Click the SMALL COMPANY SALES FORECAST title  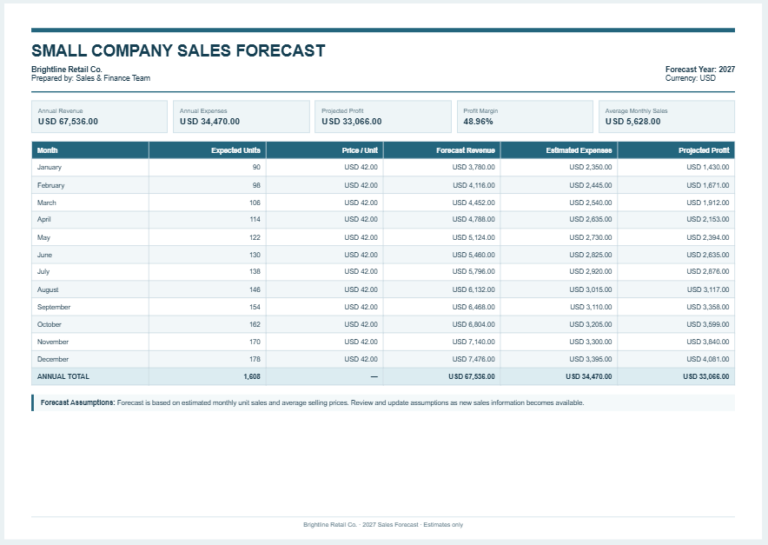tap(178, 50)
